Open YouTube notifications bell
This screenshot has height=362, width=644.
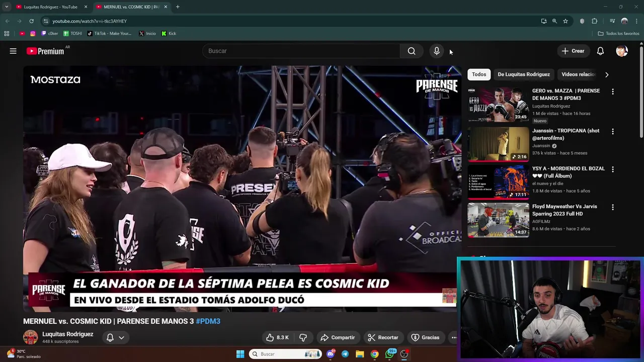coord(600,51)
